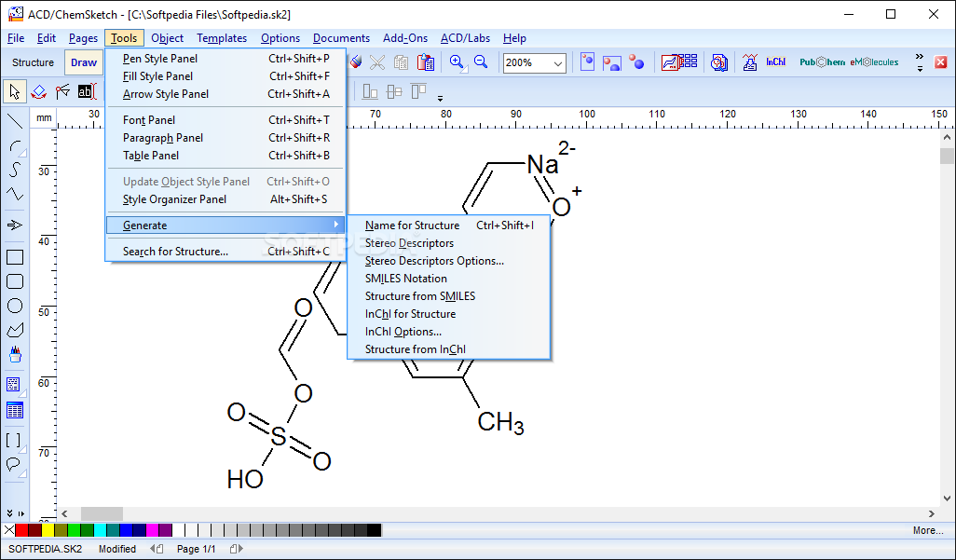Select the Rectangle tool

click(15, 257)
